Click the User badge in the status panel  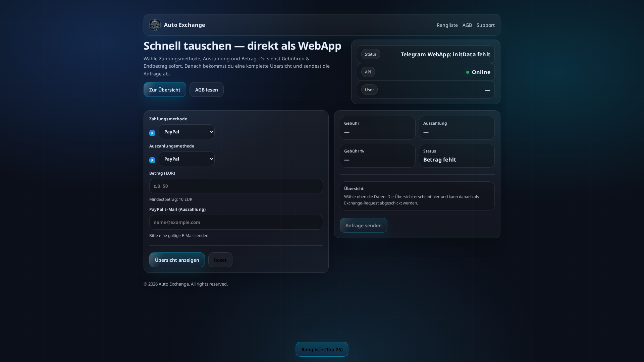click(x=369, y=89)
